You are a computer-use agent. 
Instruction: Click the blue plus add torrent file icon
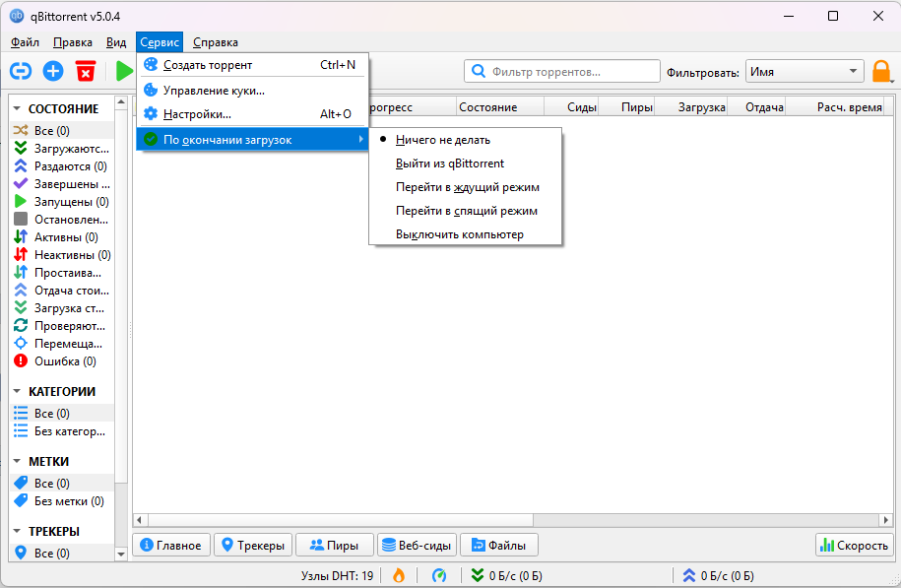tap(53, 71)
